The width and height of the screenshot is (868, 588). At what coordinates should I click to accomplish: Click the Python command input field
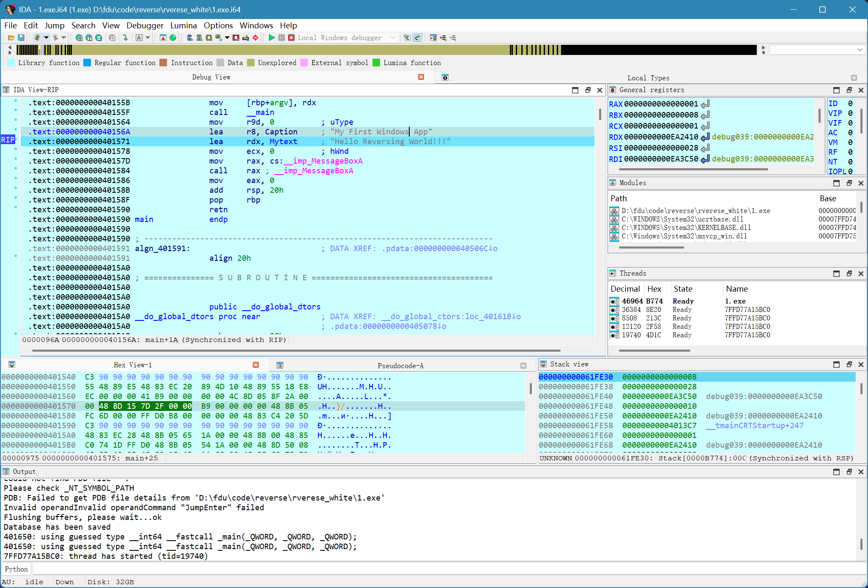coord(423,569)
